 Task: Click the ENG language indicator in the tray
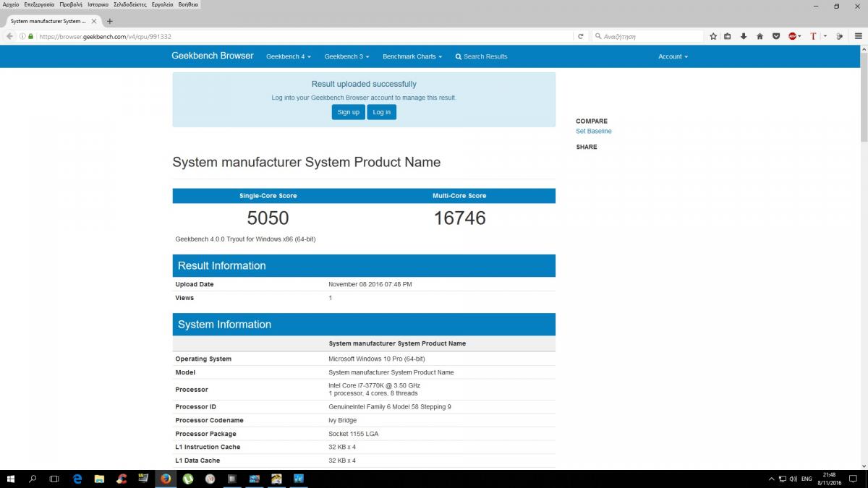click(807, 479)
